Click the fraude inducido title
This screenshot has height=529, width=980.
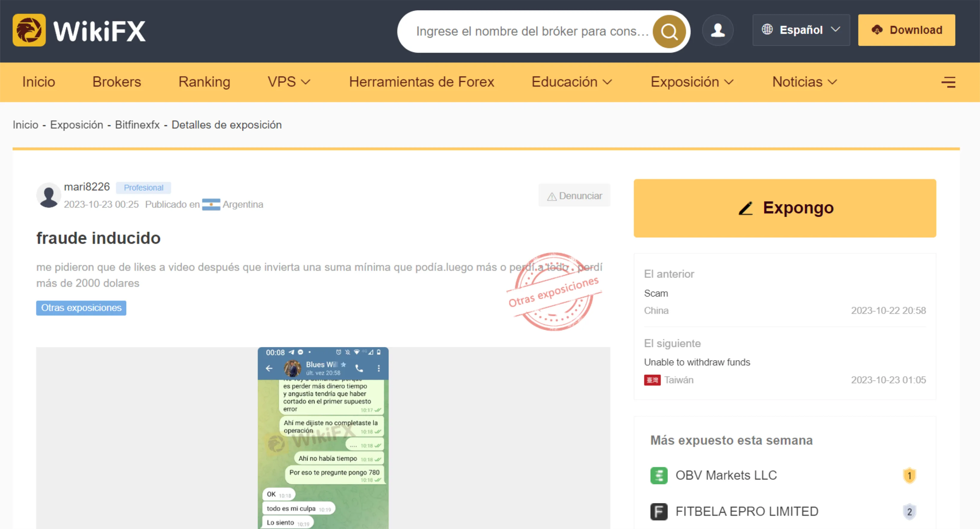tap(98, 238)
